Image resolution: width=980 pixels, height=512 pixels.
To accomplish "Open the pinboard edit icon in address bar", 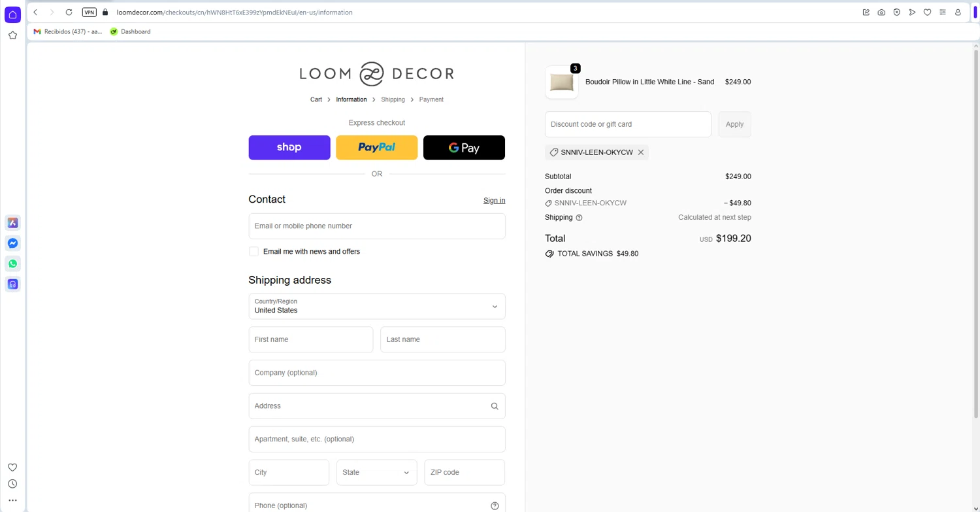I will coord(866,12).
